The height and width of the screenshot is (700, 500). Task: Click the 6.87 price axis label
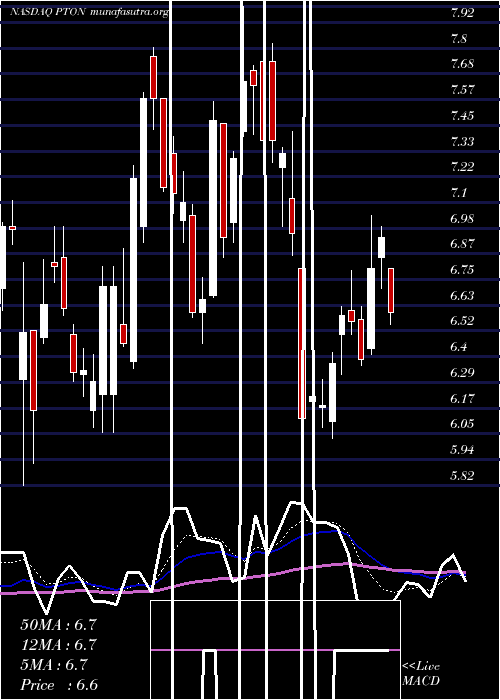click(x=462, y=244)
